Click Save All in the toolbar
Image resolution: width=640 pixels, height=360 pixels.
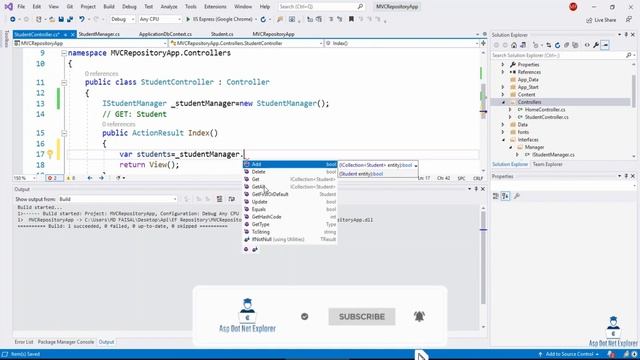click(x=70, y=19)
